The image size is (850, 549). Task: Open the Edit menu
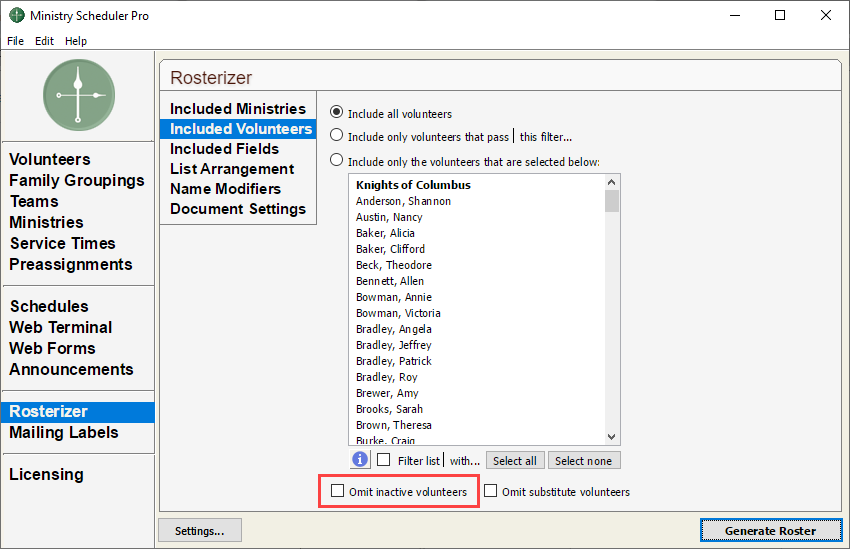pyautogui.click(x=44, y=41)
